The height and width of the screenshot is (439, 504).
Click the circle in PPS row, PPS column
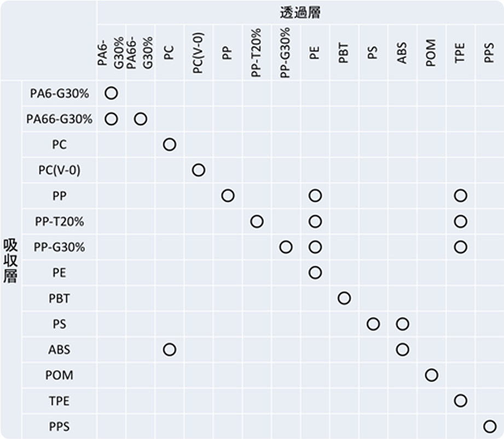(490, 426)
